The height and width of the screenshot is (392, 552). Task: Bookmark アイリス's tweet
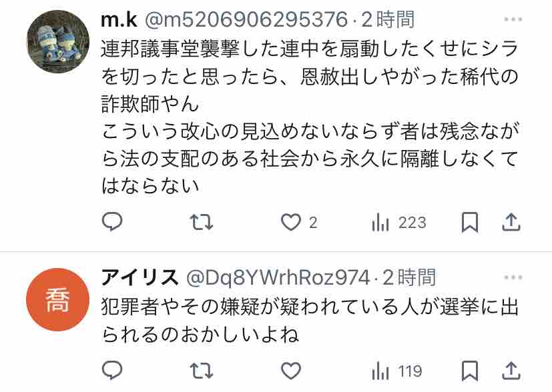click(x=470, y=371)
